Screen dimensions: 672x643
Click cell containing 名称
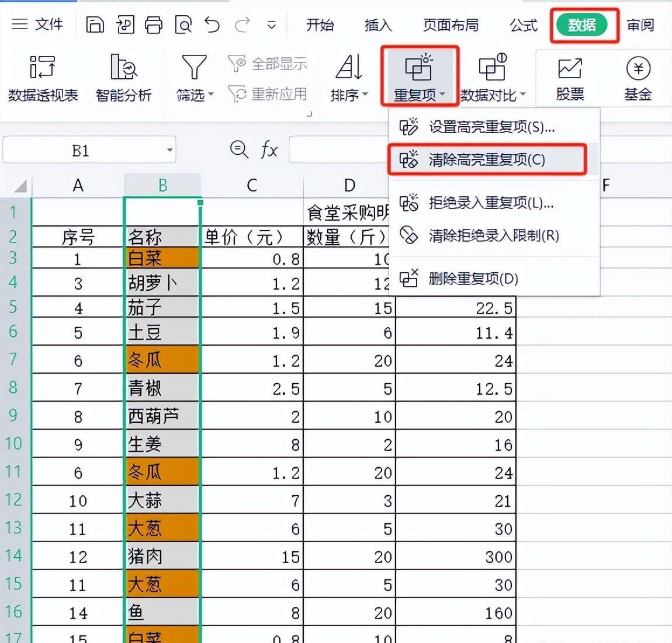162,237
